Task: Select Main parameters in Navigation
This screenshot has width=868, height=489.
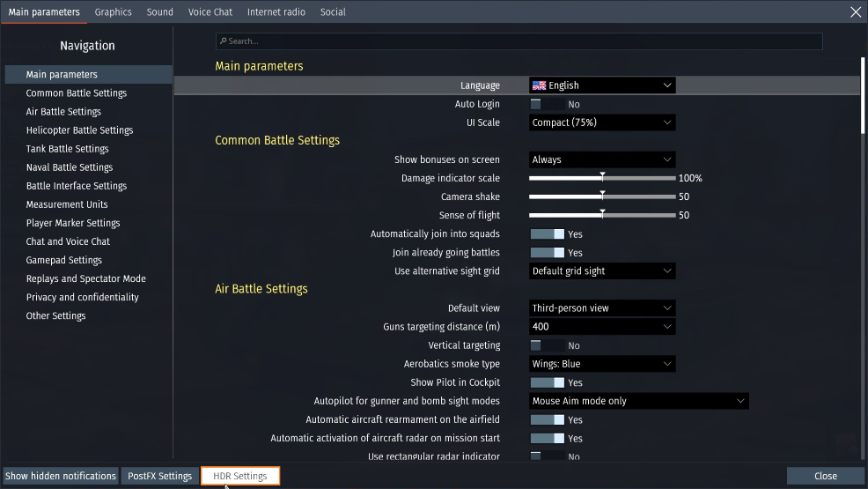Action: click(89, 74)
